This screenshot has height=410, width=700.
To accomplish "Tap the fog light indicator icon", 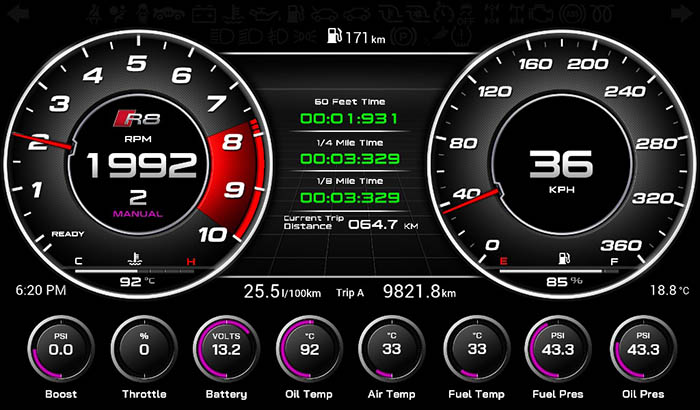I will (x=277, y=36).
